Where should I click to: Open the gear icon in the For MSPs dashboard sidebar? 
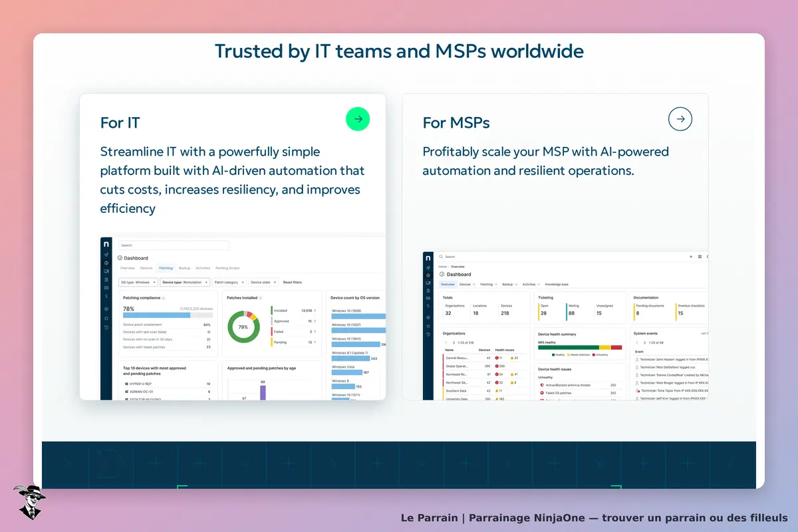click(x=428, y=317)
